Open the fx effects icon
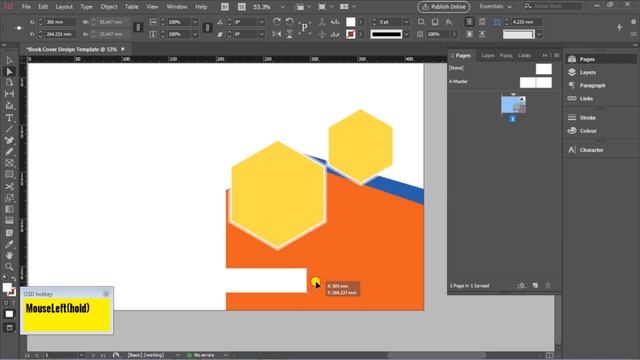Screen dimensions: 640x360 [449, 22]
